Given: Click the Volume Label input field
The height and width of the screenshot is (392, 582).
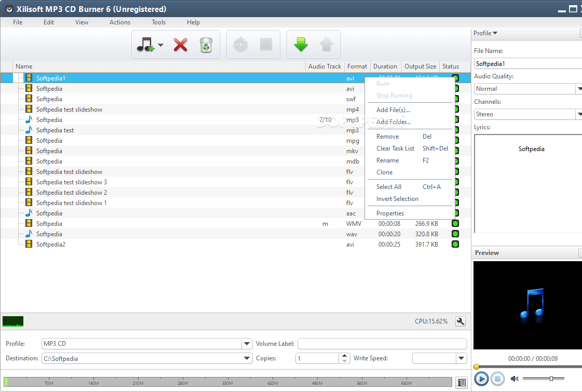Looking at the screenshot, I should (x=382, y=343).
